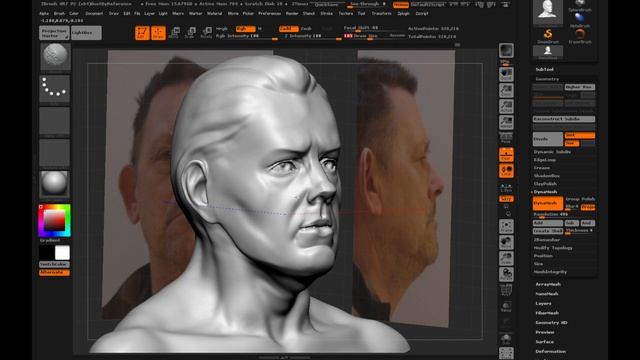Toggle Local transformations button
The height and width of the screenshot is (360, 640).
click(506, 171)
